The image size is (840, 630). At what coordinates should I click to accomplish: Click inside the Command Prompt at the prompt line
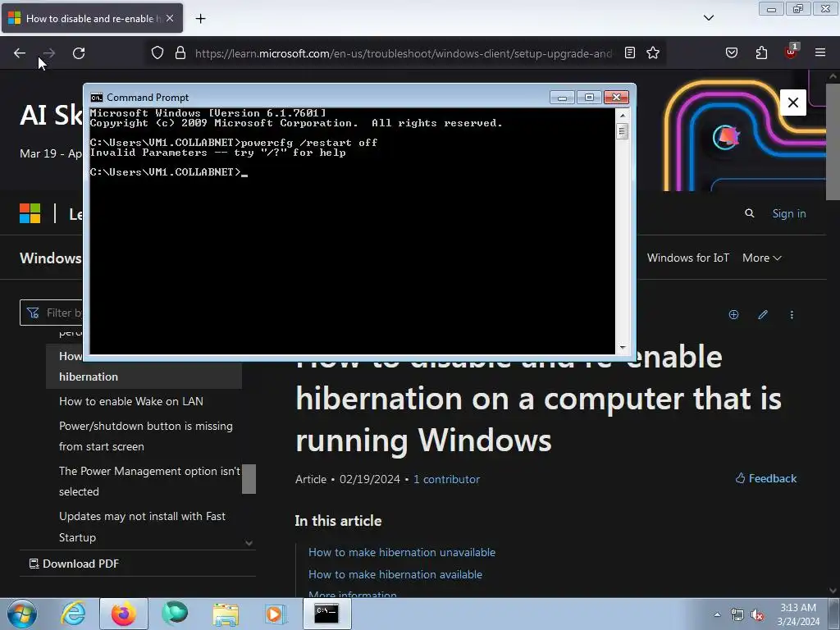[x=169, y=172]
